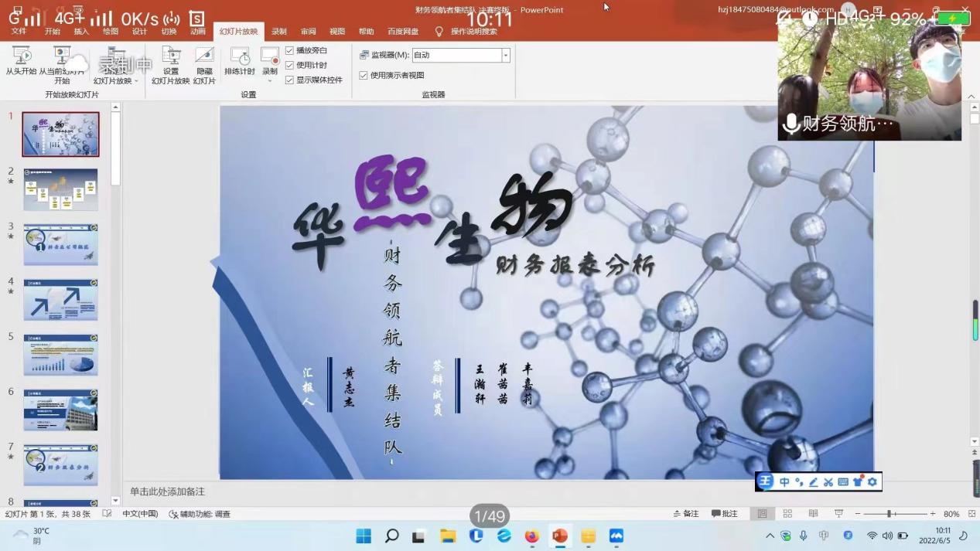Open the 动画 (Animations) ribbon tab
980x551 pixels.
pos(198,32)
